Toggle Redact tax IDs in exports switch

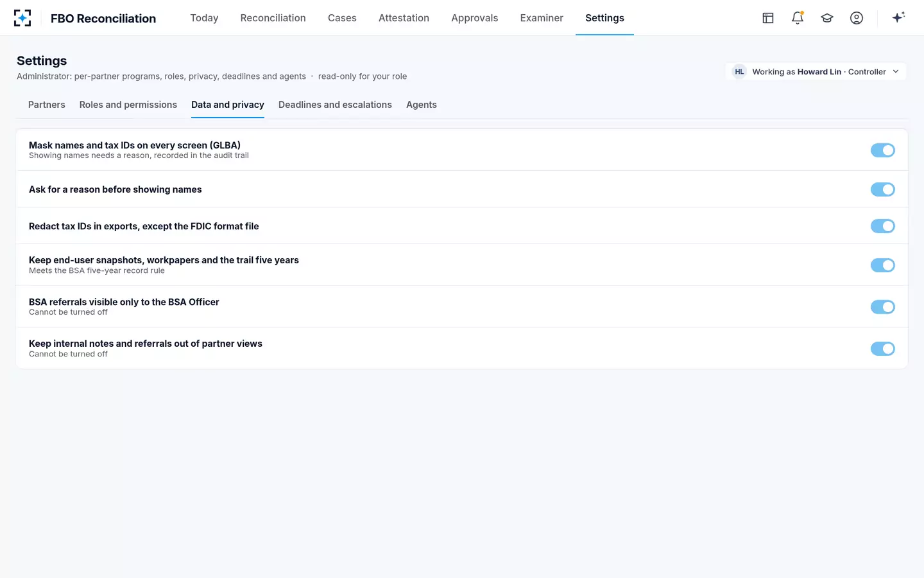(883, 226)
